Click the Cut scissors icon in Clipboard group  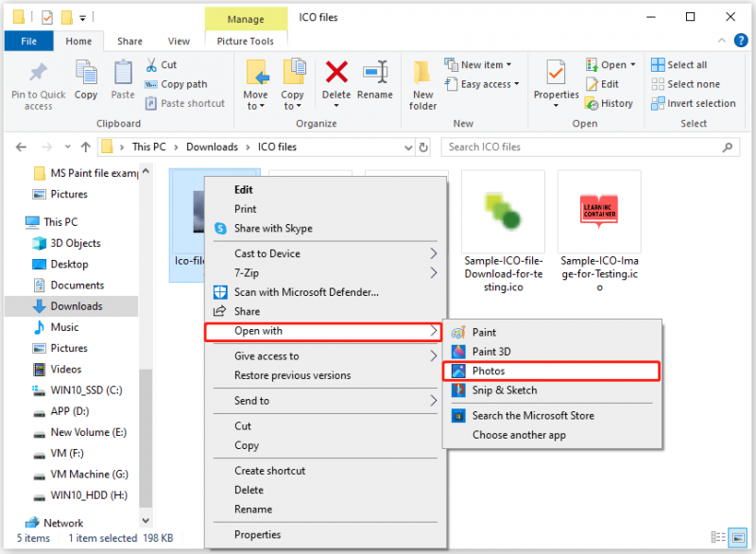pos(151,64)
